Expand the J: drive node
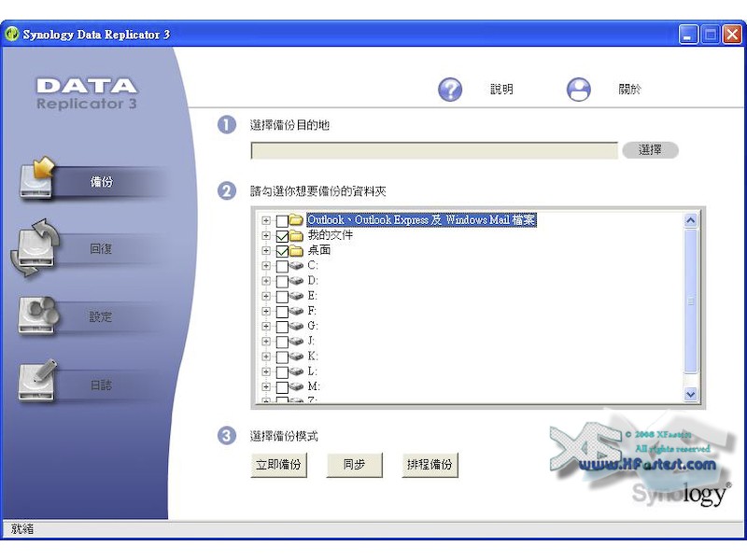The image size is (747, 560). pos(266,342)
